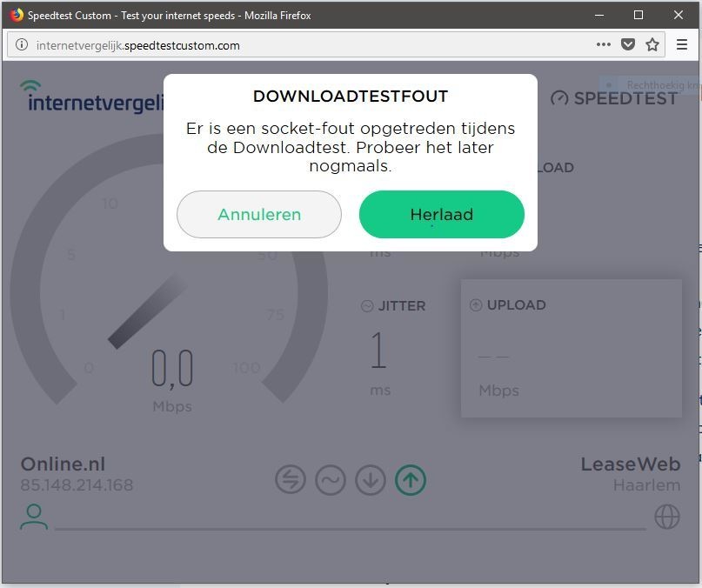Click the 0,0 Mbps speed readout
The width and height of the screenshot is (702, 588).
tap(172, 380)
